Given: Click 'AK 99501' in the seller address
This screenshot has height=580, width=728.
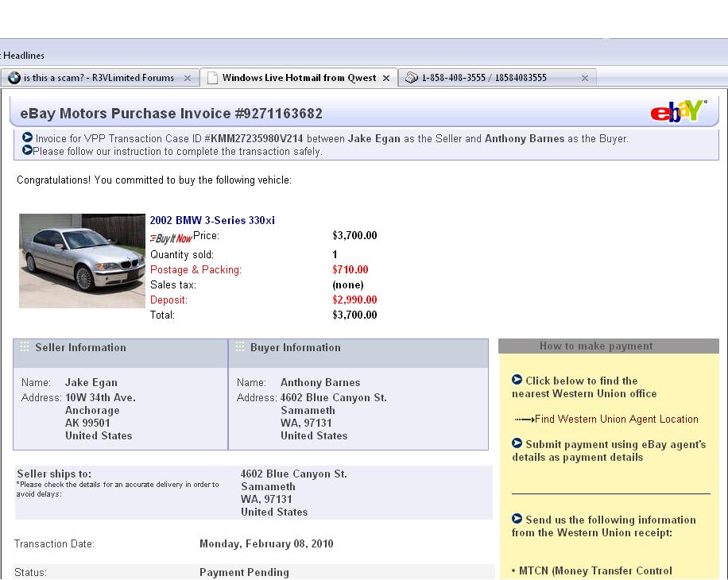Looking at the screenshot, I should 87,423.
